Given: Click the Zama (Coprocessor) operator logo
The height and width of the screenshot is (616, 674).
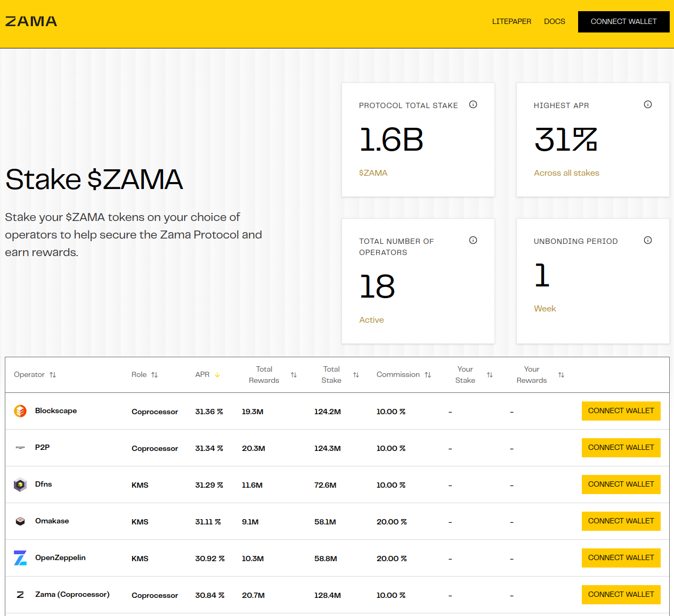Looking at the screenshot, I should click(x=20, y=595).
